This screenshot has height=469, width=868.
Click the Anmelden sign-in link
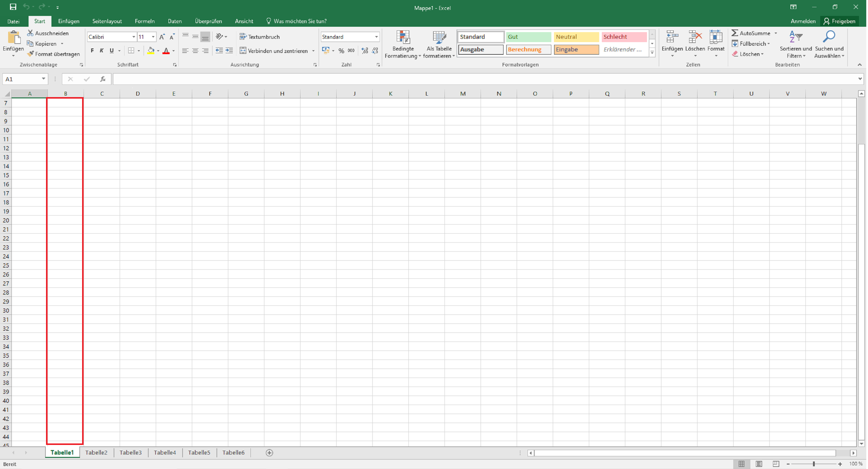pos(803,21)
